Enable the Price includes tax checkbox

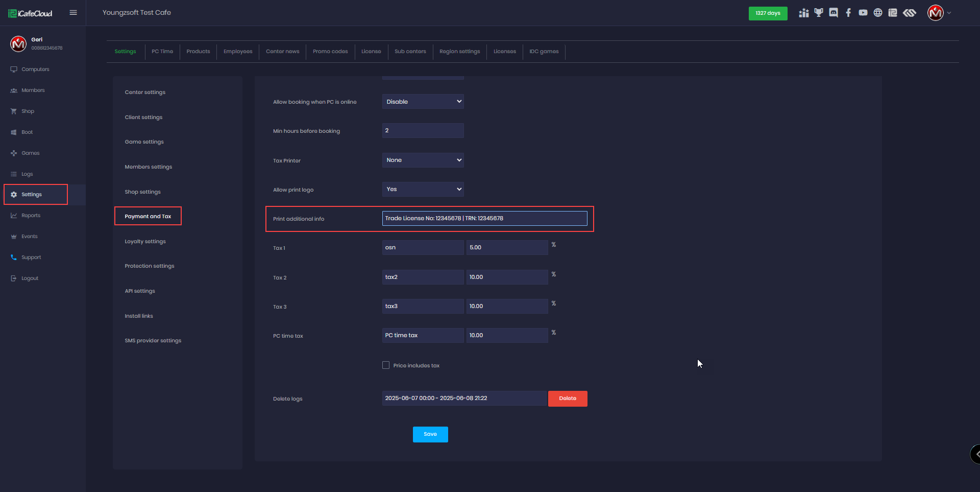[386, 365]
